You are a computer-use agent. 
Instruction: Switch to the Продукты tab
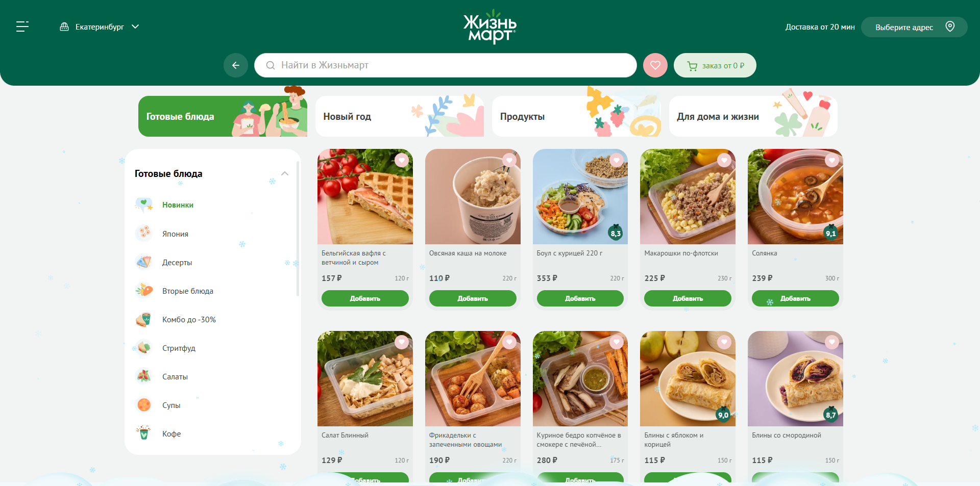coord(576,116)
